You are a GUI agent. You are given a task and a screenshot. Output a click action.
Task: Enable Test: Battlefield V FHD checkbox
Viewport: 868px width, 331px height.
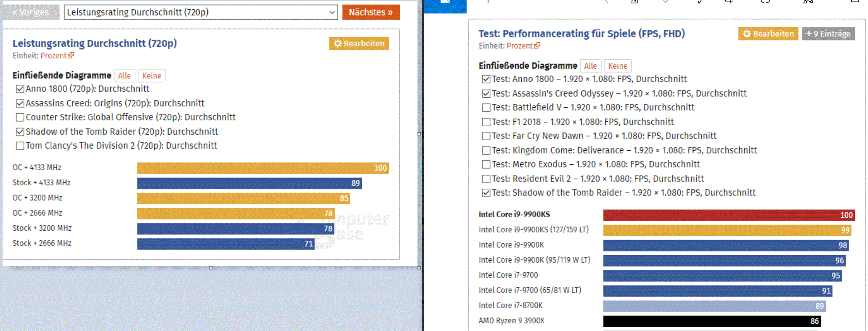point(486,107)
